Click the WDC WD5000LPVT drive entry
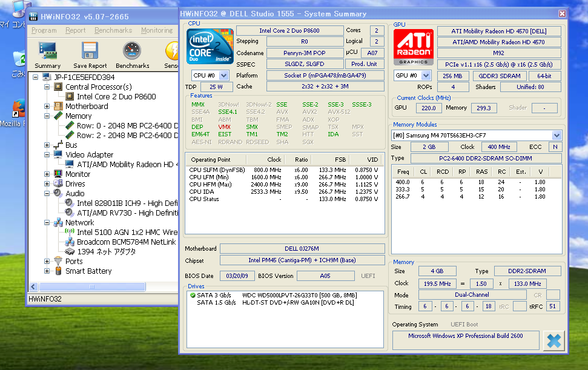Viewport: 588px width, 370px height. 299,296
